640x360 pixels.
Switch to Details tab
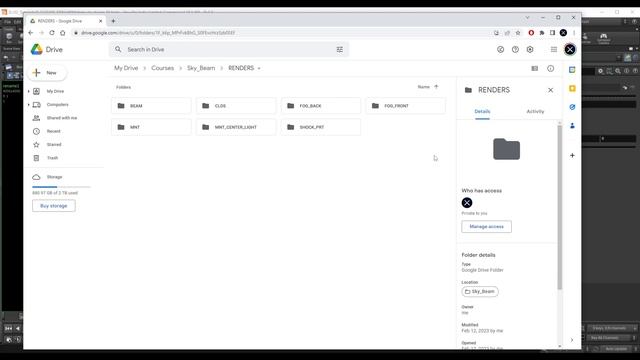(482, 111)
